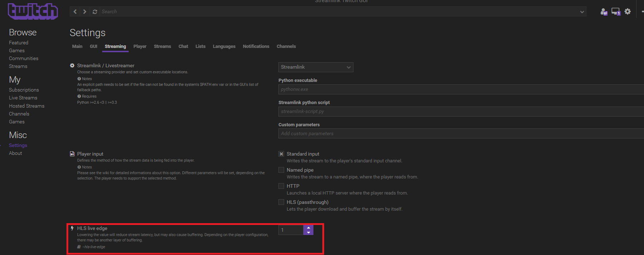Open Streams under Browse
Viewport: 644px width, 255px height.
pos(18,66)
